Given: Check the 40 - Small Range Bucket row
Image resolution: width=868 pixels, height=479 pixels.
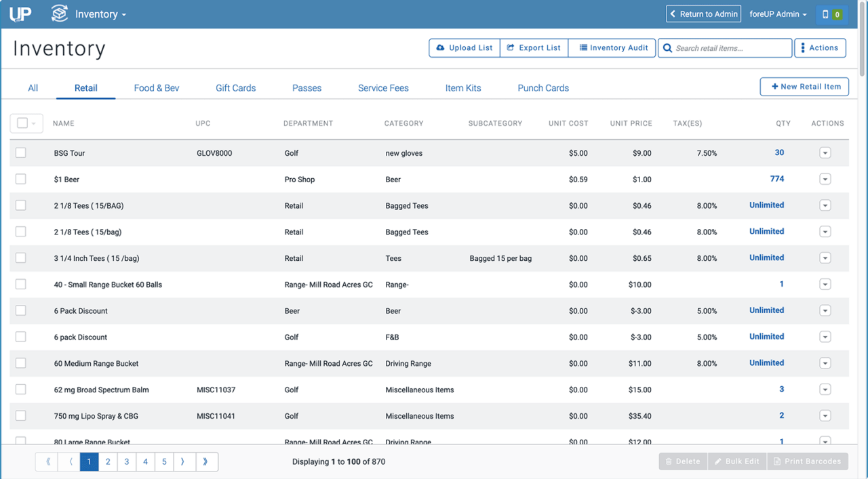Looking at the screenshot, I should [21, 285].
